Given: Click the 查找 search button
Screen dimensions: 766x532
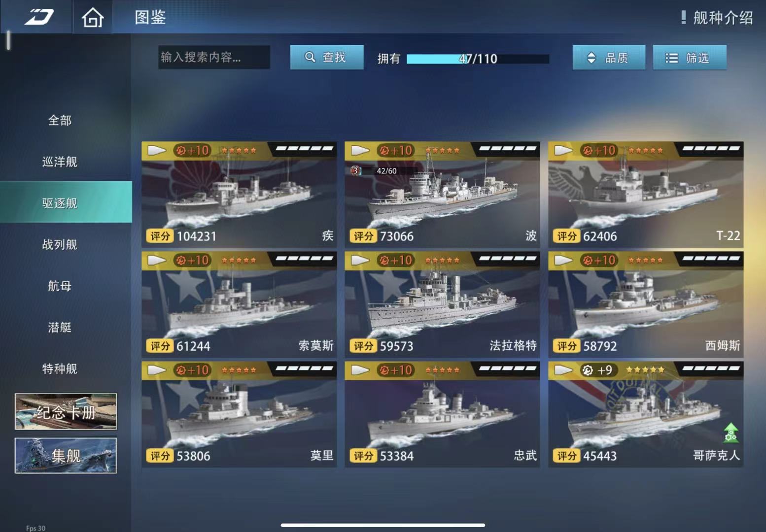Looking at the screenshot, I should 327,57.
